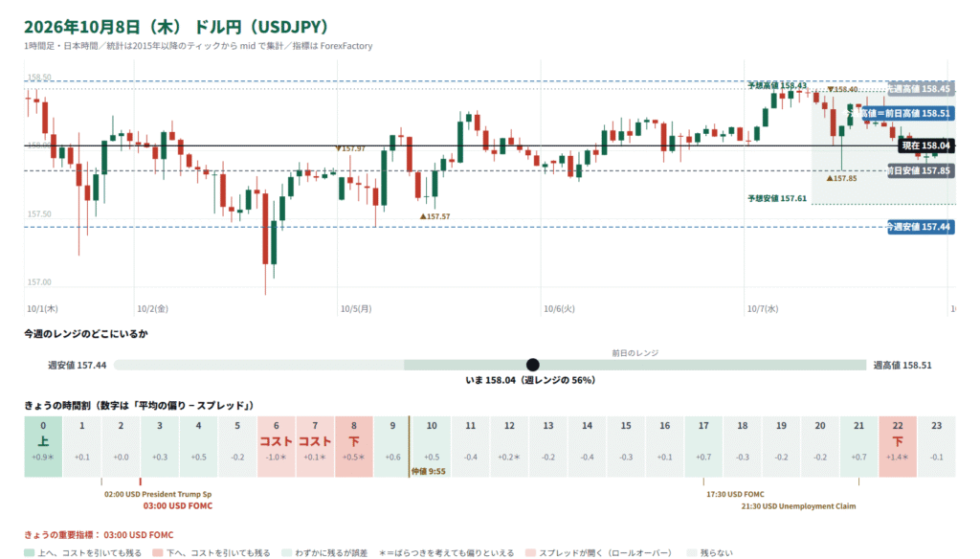Click the 予想高値 158.43 annotation
980x559 pixels.
pyautogui.click(x=777, y=85)
